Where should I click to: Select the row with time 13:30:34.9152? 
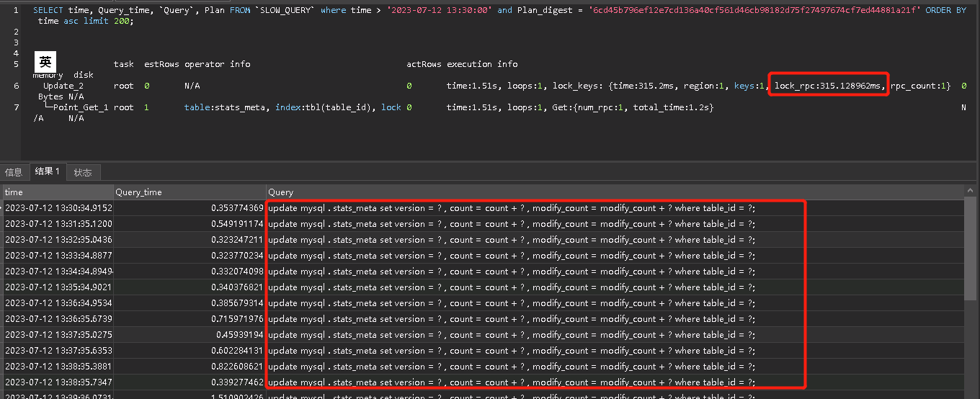point(58,208)
